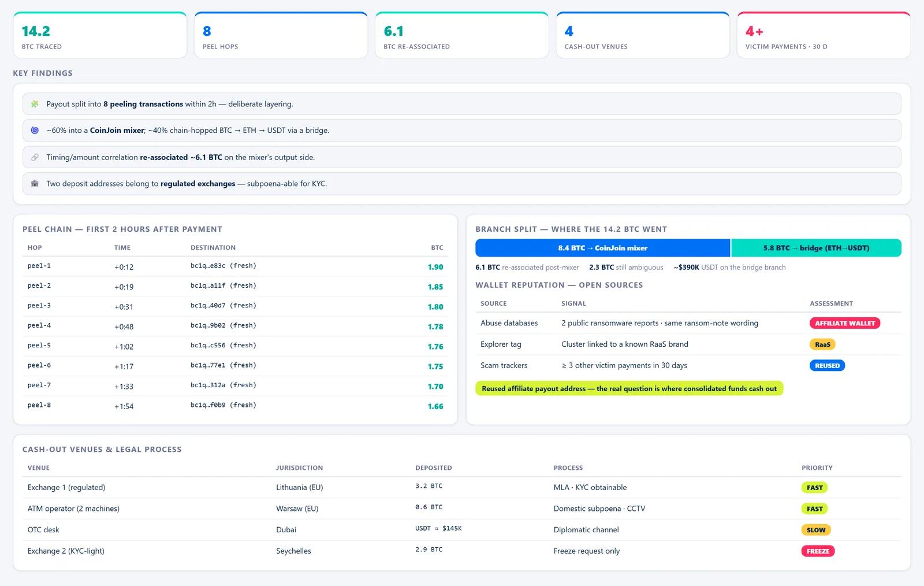
Task: Select the peel-1 hop row label
Action: (x=39, y=266)
